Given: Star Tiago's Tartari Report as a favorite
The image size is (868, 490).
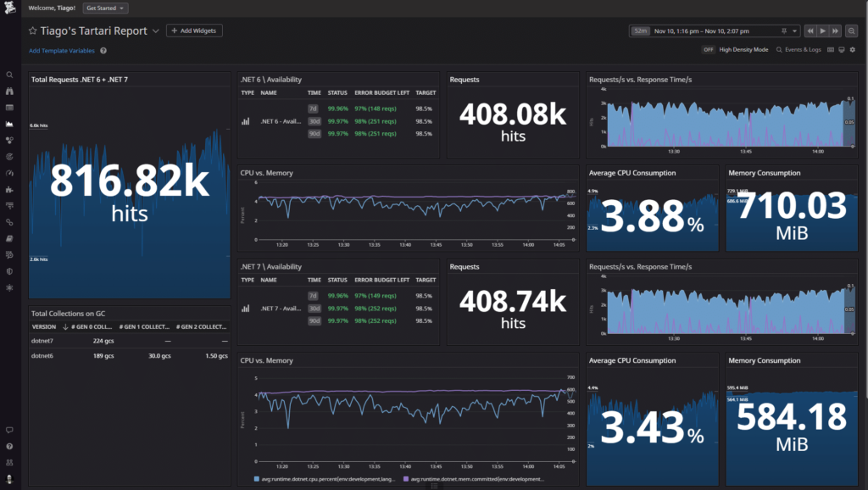Looking at the screenshot, I should click(32, 31).
